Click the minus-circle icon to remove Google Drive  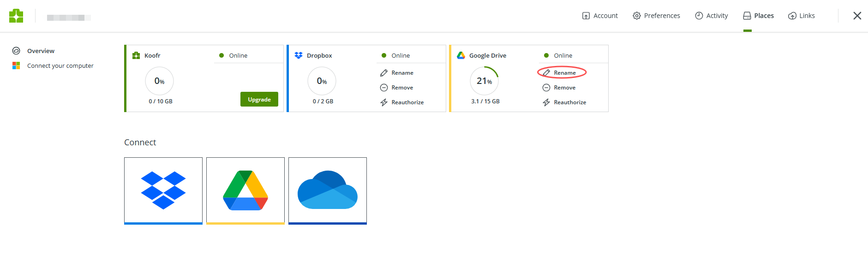pos(546,88)
